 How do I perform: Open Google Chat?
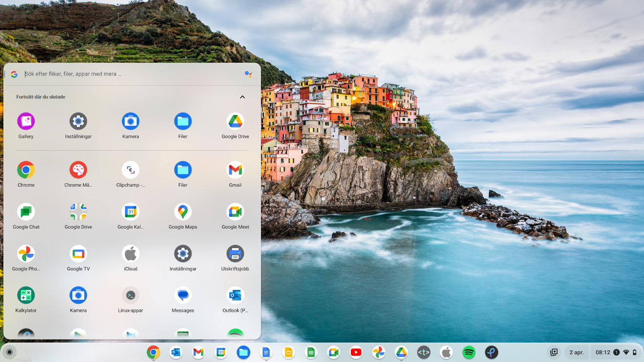pos(25,211)
